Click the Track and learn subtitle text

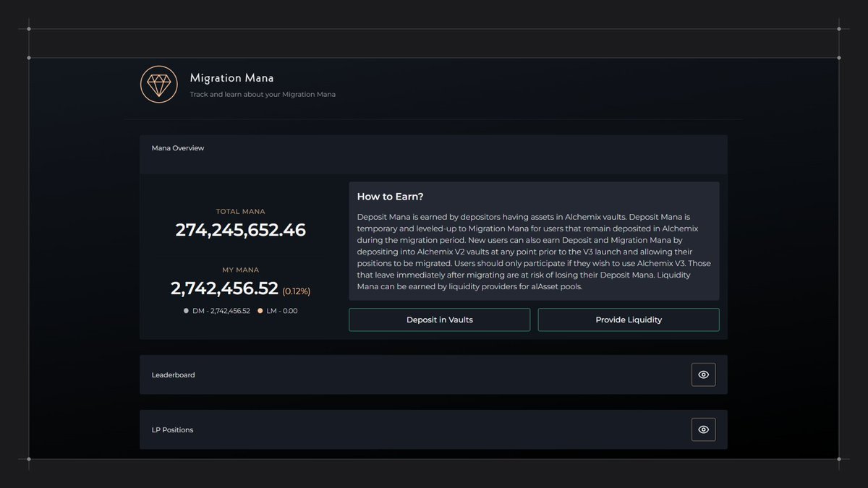click(x=263, y=95)
